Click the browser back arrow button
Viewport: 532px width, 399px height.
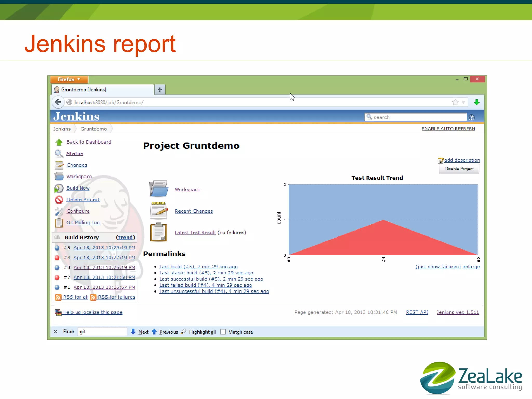pos(58,102)
